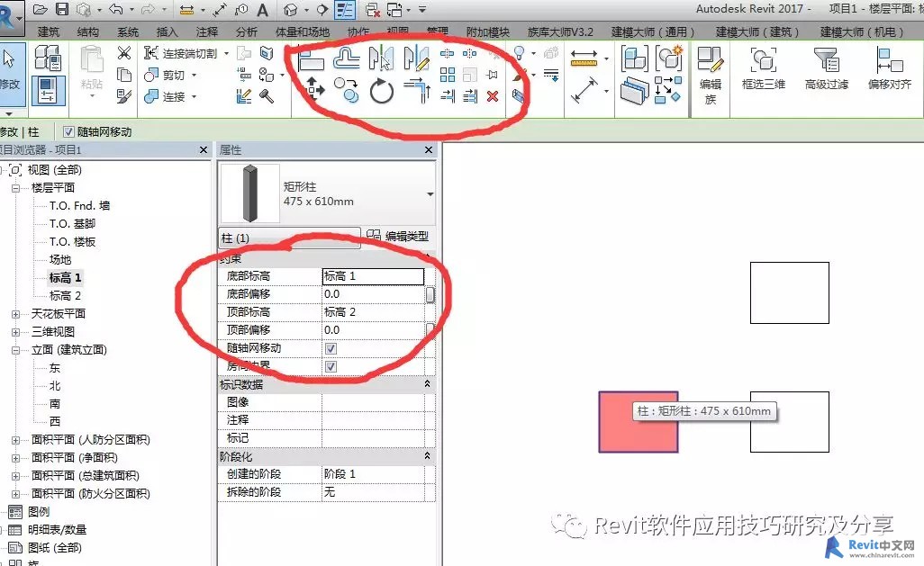Image resolution: width=924 pixels, height=566 pixels.
Task: Click Mirror - Pick Axis tool
Action: pyautogui.click(x=381, y=58)
